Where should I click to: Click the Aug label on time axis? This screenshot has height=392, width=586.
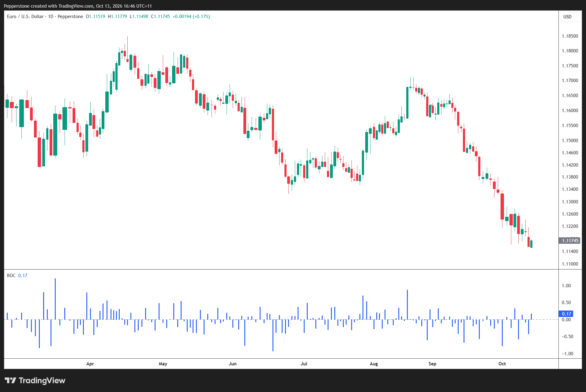point(374,364)
